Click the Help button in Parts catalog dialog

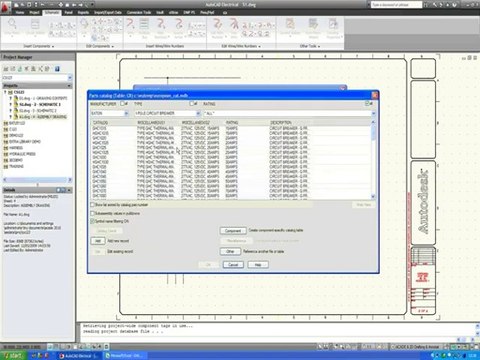click(258, 265)
